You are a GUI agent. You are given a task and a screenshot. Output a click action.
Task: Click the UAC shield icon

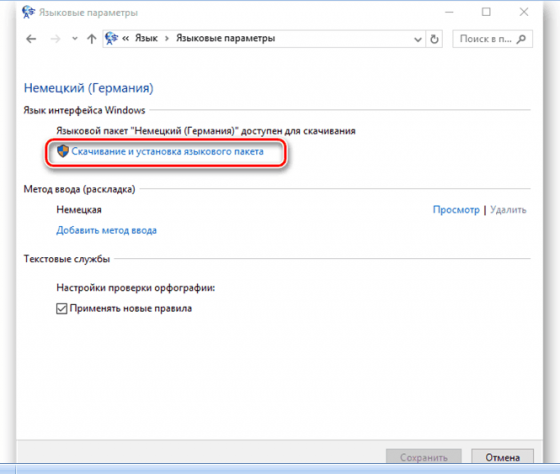63,151
